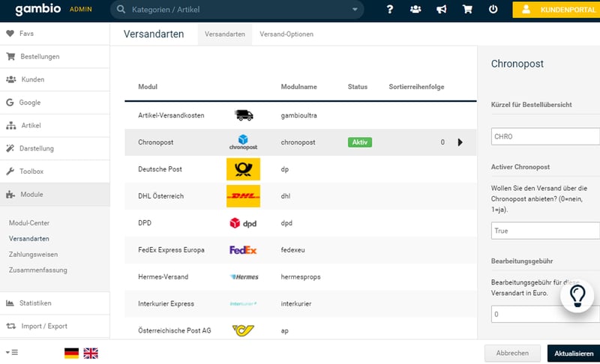Open the Kundenportal button

point(556,10)
